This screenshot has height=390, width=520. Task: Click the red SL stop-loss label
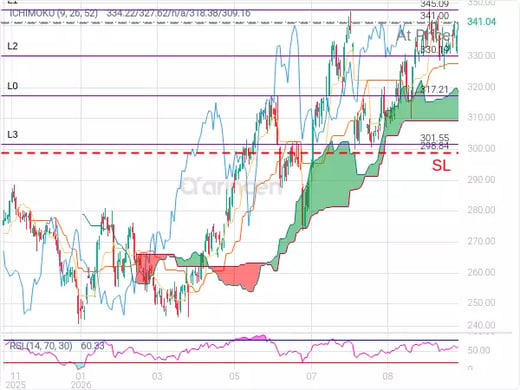[441, 165]
